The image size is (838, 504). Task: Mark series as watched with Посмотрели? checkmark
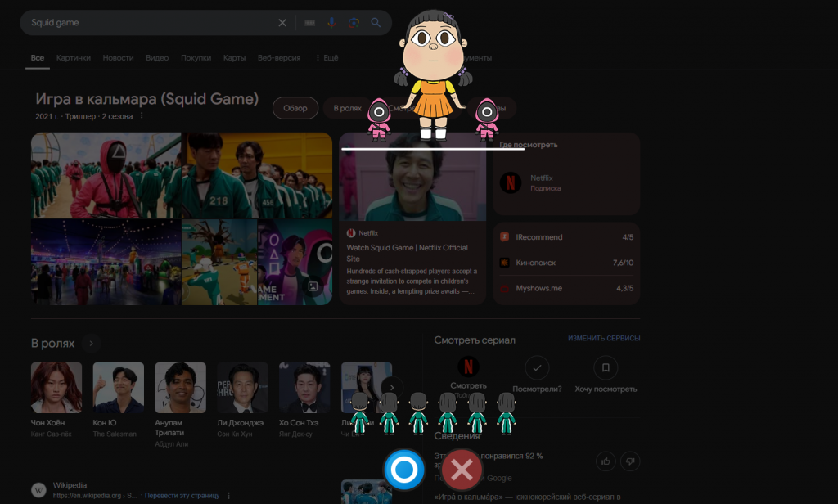pyautogui.click(x=537, y=367)
